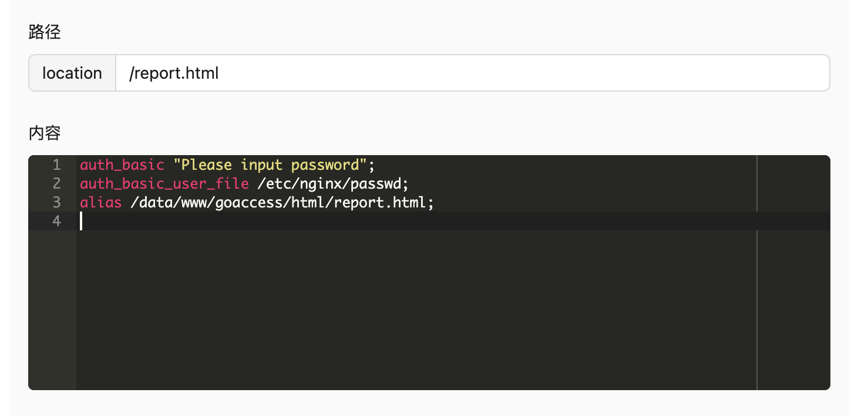Click the 路径 field label
Screen dimensions: 868x416
(45, 32)
